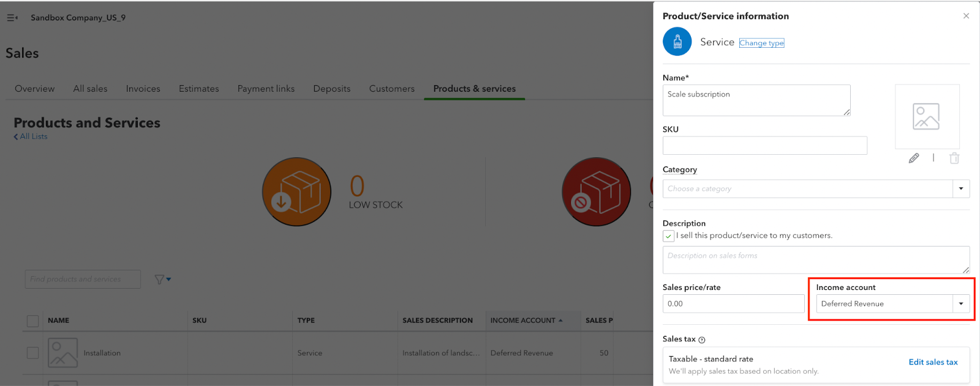980x386 pixels.
Task: Click the trash delete image icon
Action: point(954,158)
